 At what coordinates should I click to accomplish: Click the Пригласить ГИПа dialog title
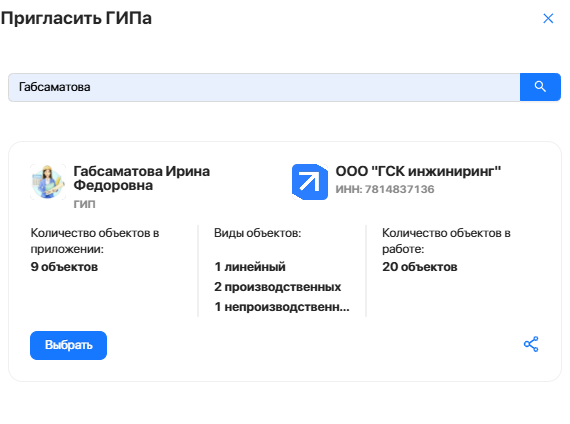coord(76,18)
